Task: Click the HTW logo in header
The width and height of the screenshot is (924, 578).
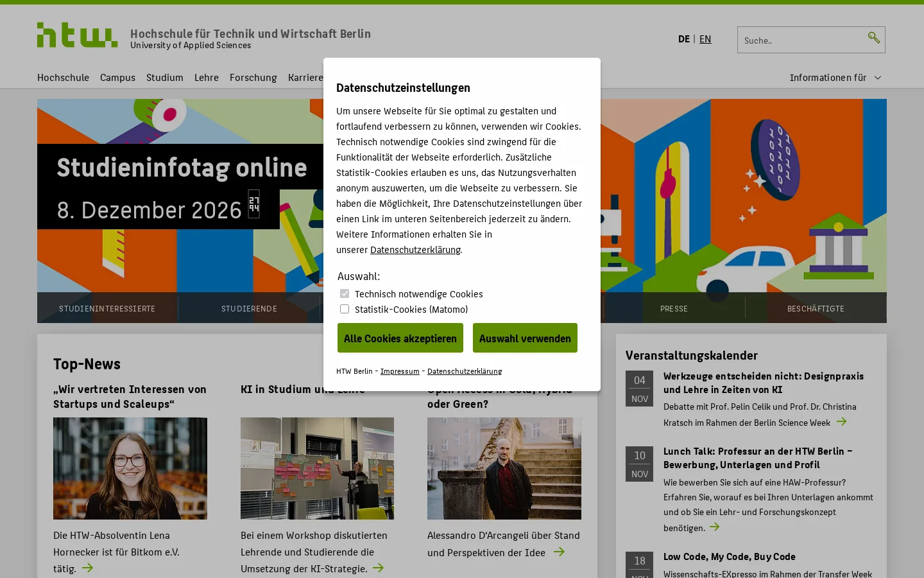Action: pos(77,35)
